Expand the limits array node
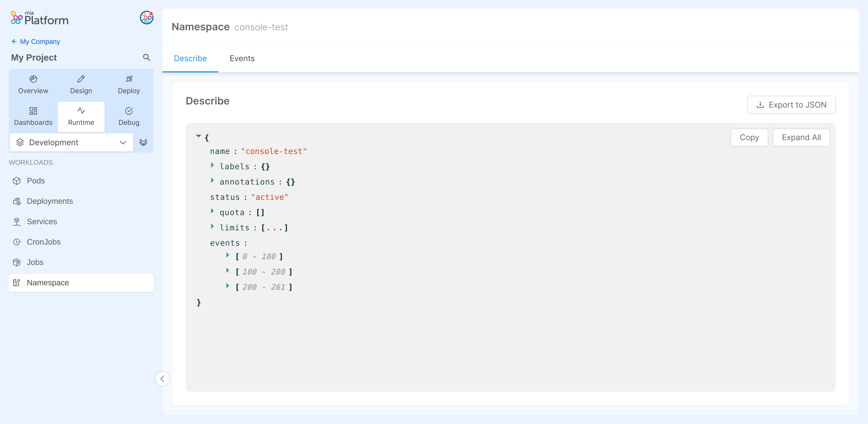Viewport: 868px width, 424px height. click(212, 226)
